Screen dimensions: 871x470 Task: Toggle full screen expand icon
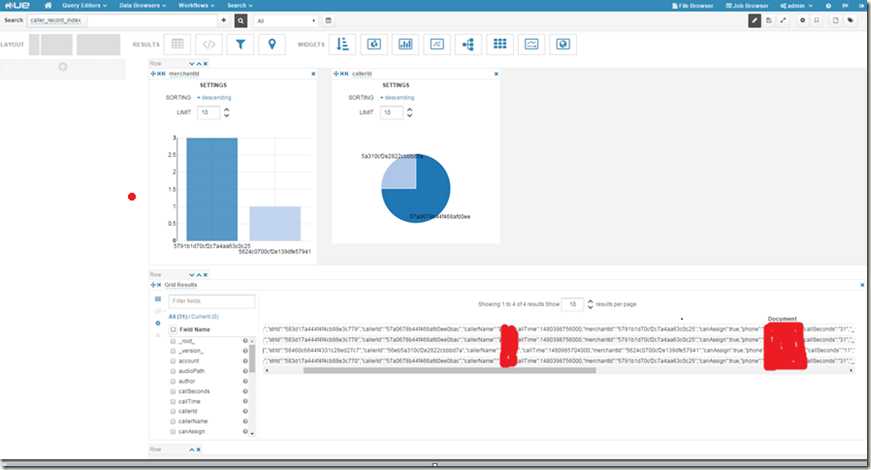click(783, 21)
